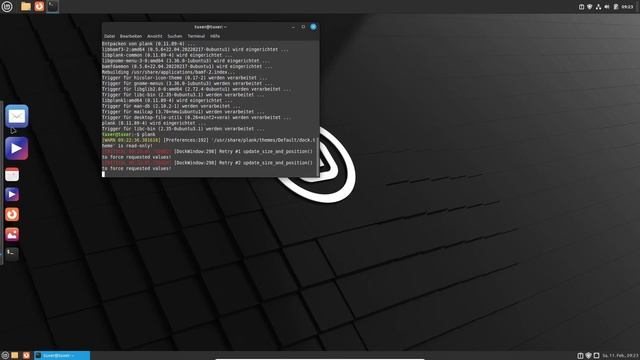The height and width of the screenshot is (360, 640).
Task: Click the power/battery icon in top tray
Action: click(616, 7)
